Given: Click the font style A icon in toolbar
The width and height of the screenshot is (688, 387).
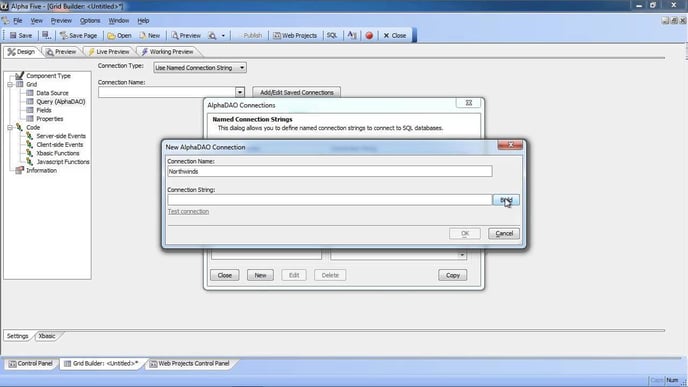Looking at the screenshot, I should (x=352, y=36).
